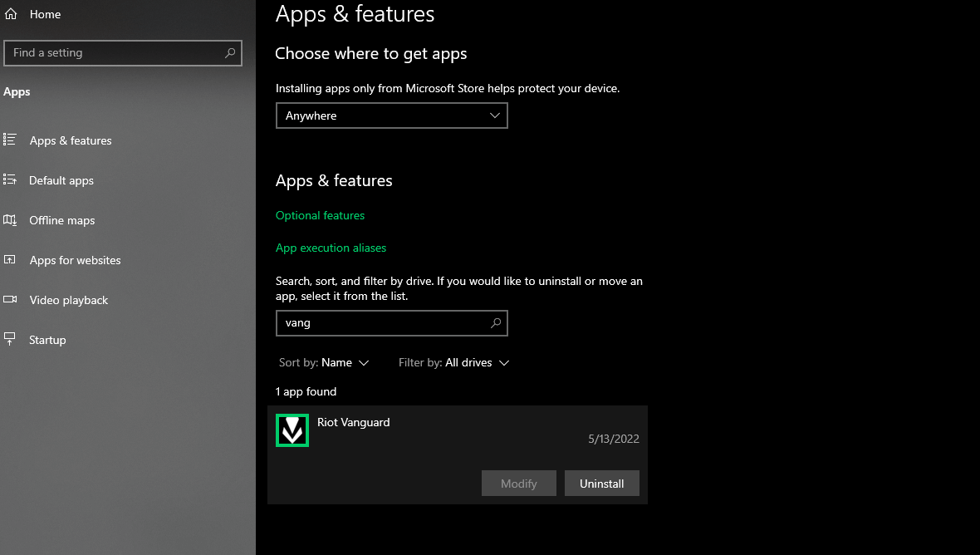Image resolution: width=980 pixels, height=555 pixels.
Task: Click the Apps for websites icon
Action: pyautogui.click(x=9, y=259)
